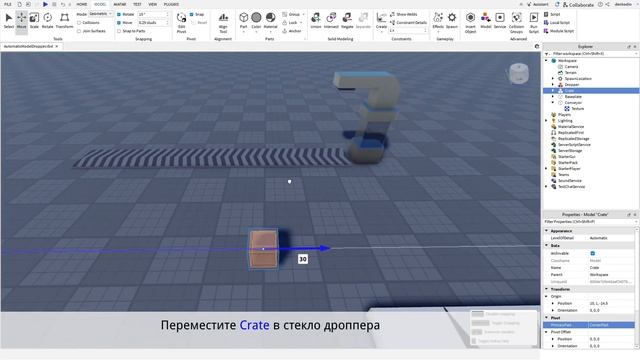Viewport: 640px width, 360px height.
Task: Insert a Spawn location
Action: click(451, 21)
